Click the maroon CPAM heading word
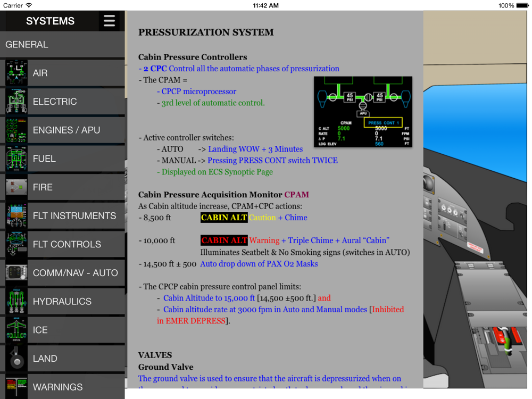This screenshot has height=399, width=532. [x=296, y=195]
